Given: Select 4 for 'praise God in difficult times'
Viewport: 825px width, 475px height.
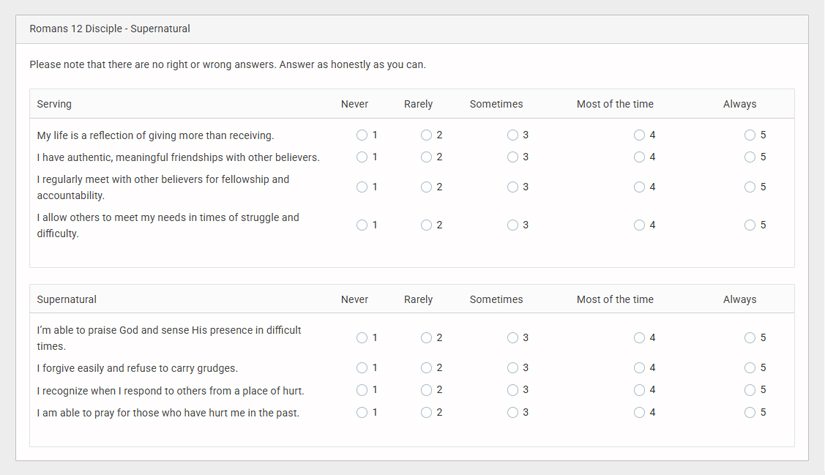Looking at the screenshot, I should pyautogui.click(x=639, y=338).
